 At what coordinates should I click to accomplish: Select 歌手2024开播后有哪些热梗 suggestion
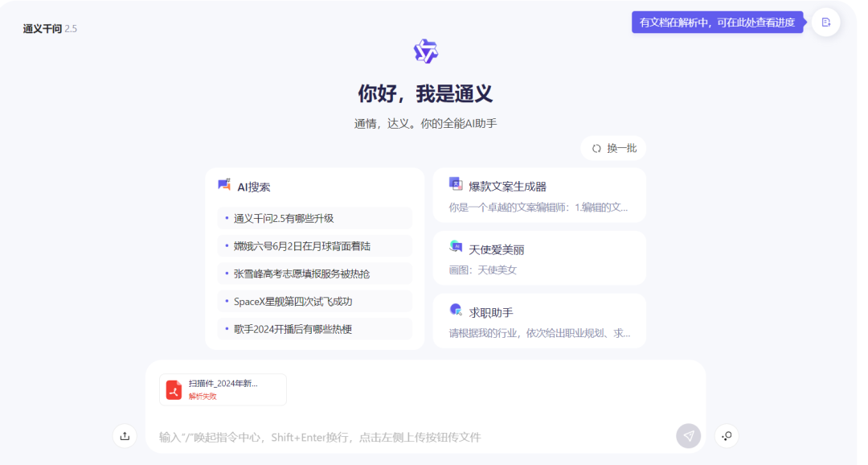click(315, 329)
